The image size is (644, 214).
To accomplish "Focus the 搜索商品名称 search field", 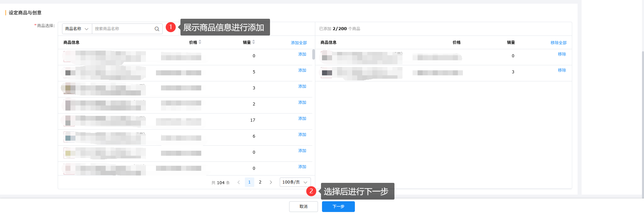I will (123, 29).
